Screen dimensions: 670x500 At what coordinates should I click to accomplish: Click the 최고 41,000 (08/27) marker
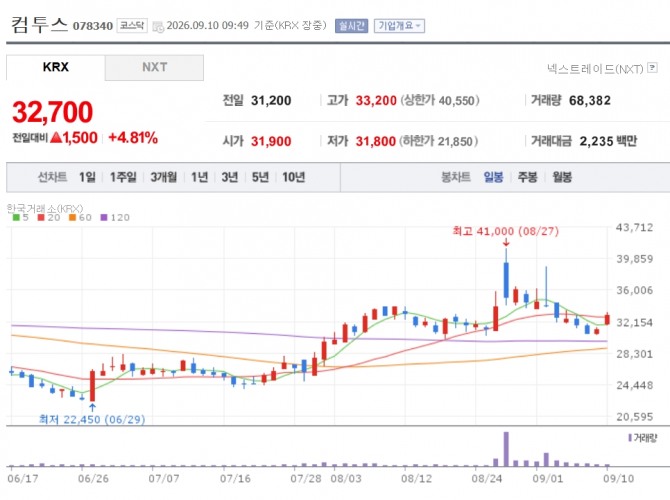coord(505,231)
